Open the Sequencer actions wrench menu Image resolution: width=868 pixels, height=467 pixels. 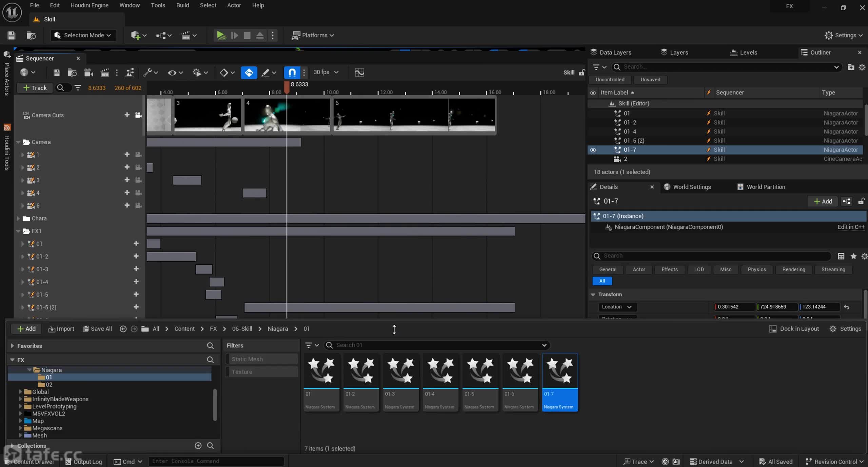coord(151,73)
